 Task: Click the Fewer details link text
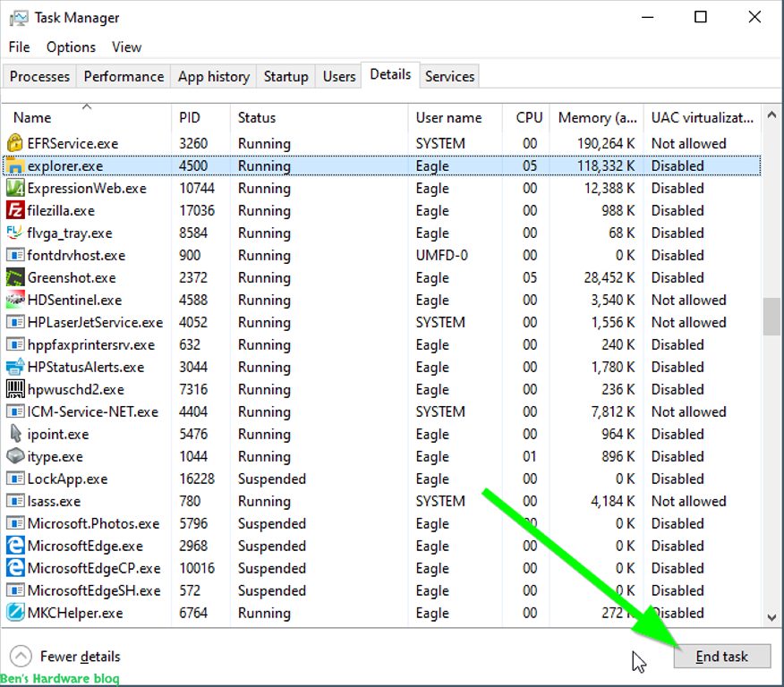tap(80, 656)
